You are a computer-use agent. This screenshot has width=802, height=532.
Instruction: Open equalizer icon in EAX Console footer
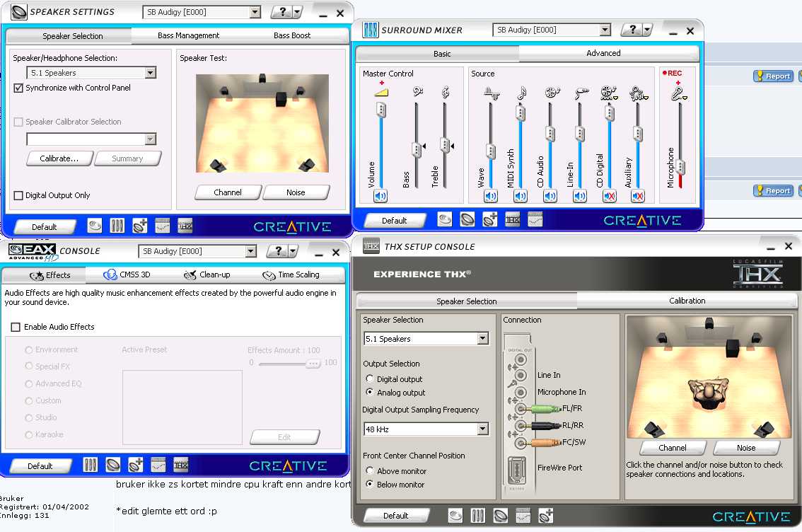(158, 465)
